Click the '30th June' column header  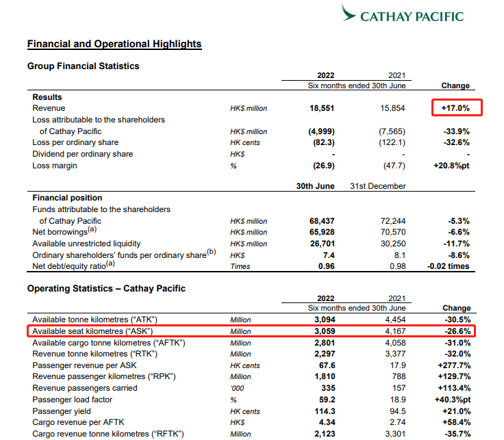(x=315, y=186)
